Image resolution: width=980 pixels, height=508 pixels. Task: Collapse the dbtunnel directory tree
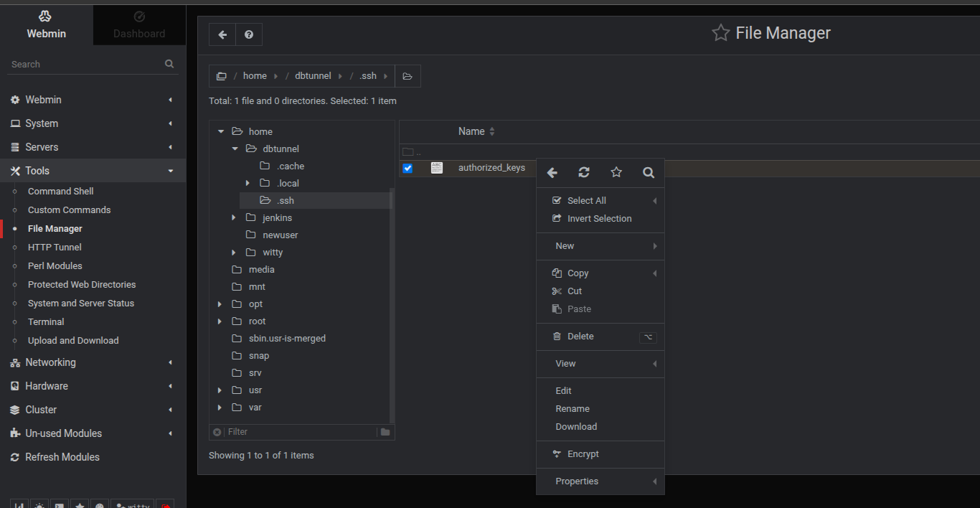pos(234,149)
